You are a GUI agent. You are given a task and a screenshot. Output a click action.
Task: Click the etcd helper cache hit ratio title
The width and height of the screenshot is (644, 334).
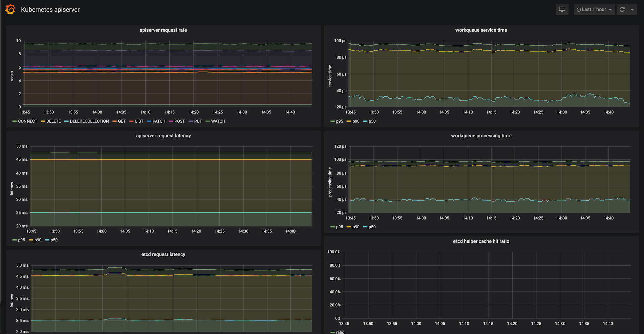click(x=481, y=241)
